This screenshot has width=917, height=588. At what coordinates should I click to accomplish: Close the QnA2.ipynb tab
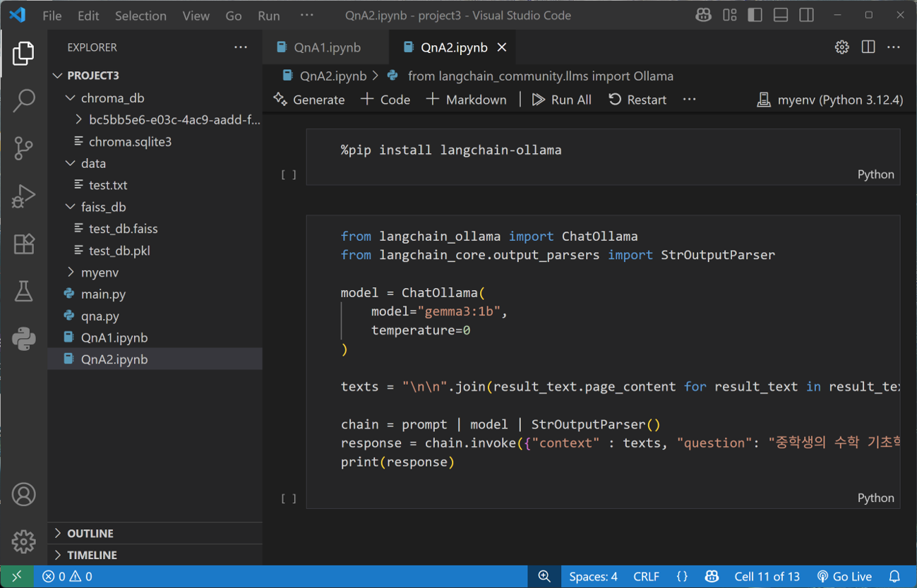(x=502, y=47)
